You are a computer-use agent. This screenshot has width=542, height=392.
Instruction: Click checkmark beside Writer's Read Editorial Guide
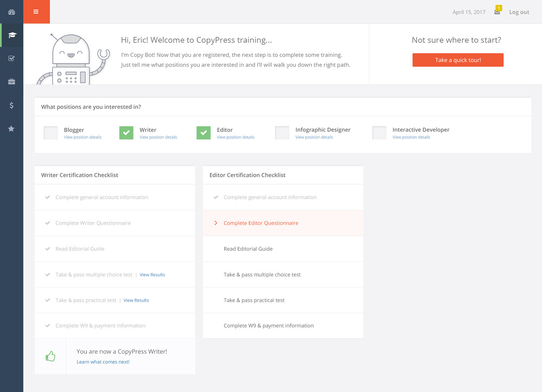[x=48, y=249]
